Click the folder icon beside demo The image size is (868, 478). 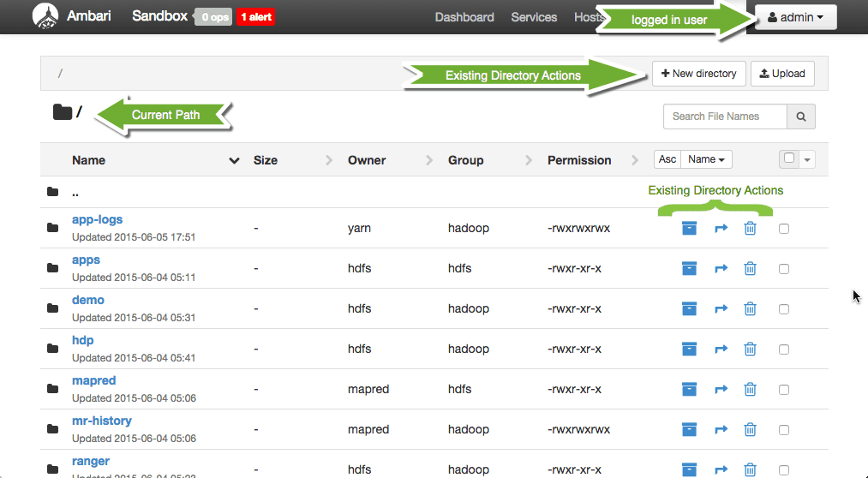[52, 308]
